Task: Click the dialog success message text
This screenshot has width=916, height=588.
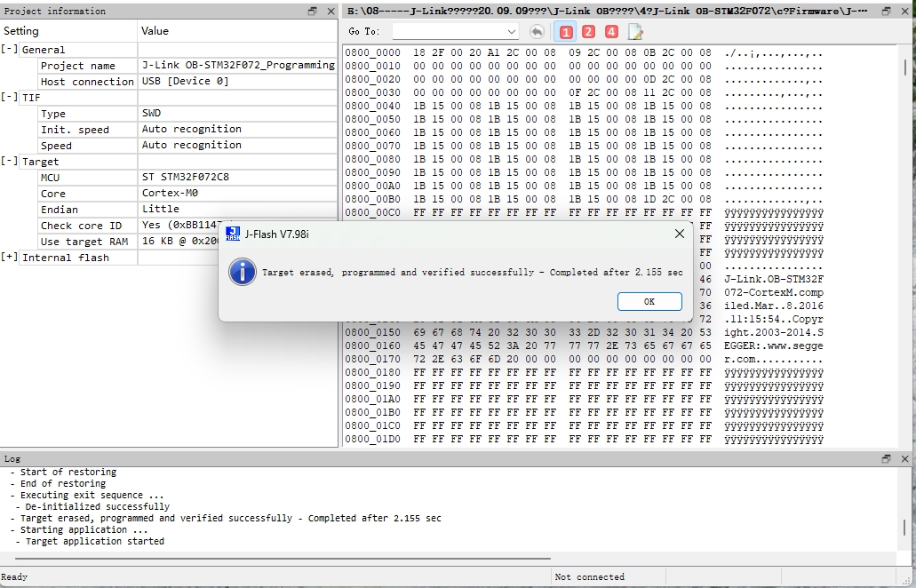Action: 473,272
